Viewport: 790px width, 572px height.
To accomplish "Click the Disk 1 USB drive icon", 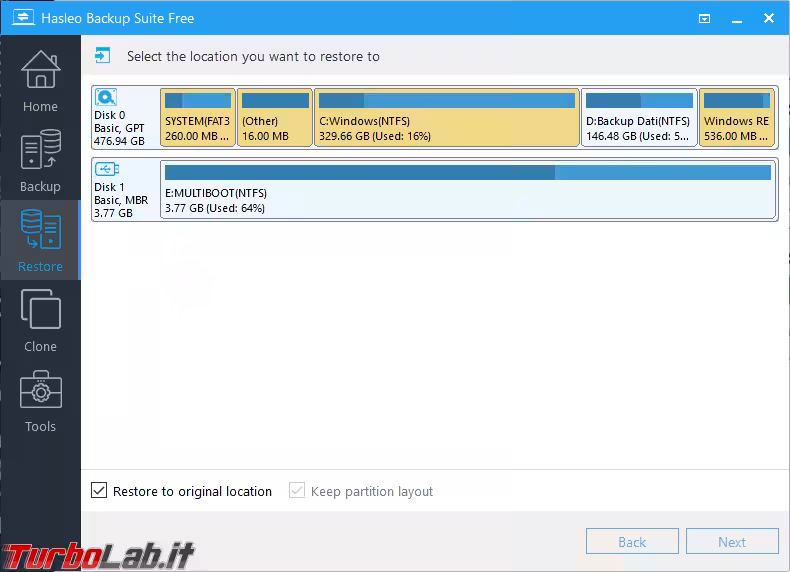I will tap(106, 169).
